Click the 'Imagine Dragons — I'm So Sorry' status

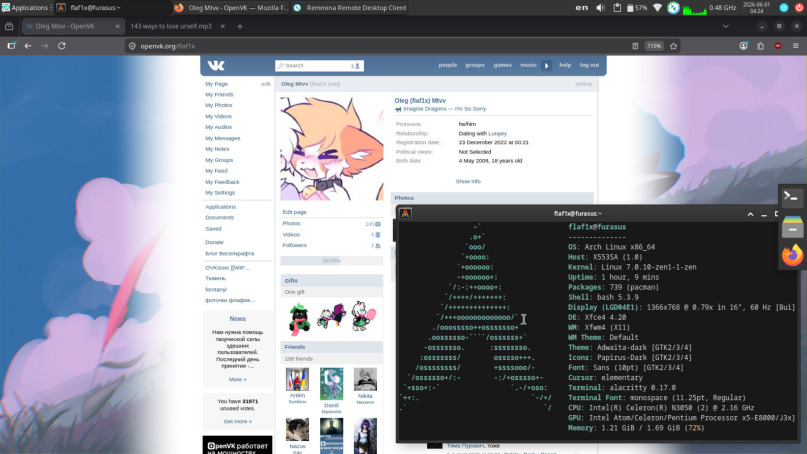444,109
